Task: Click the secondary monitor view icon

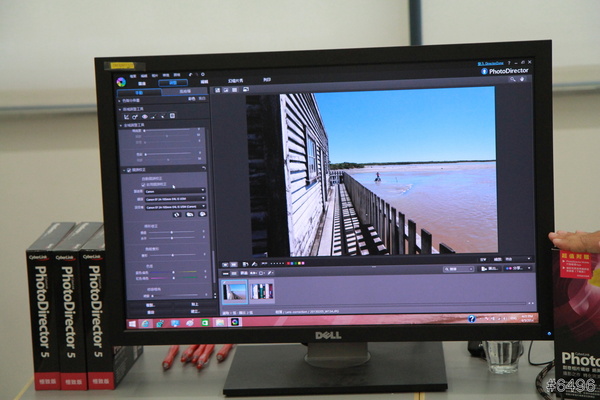Action: [246, 90]
